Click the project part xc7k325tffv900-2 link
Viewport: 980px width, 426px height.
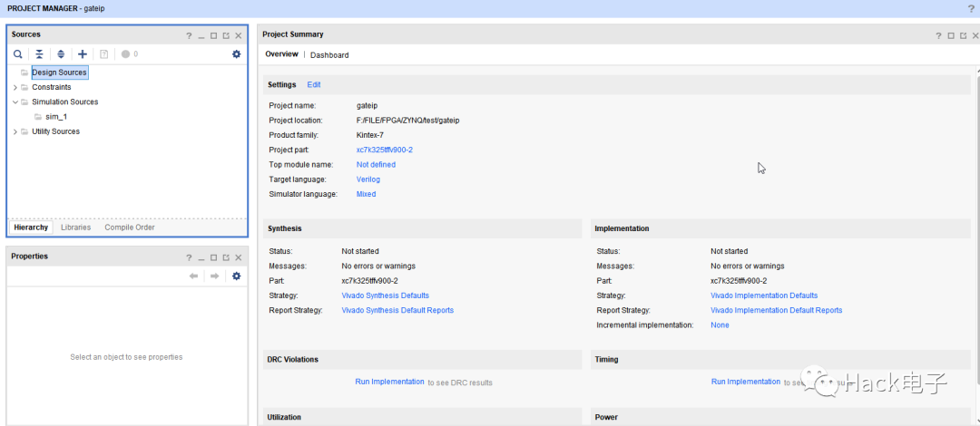385,150
